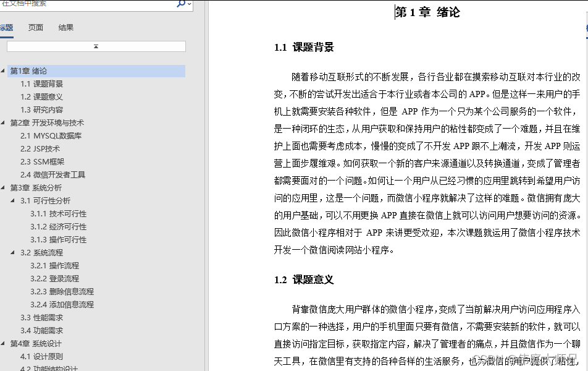Viewport: 588px width, 371px height.
Task: Open the search options dropdown arrow
Action: (190, 4)
